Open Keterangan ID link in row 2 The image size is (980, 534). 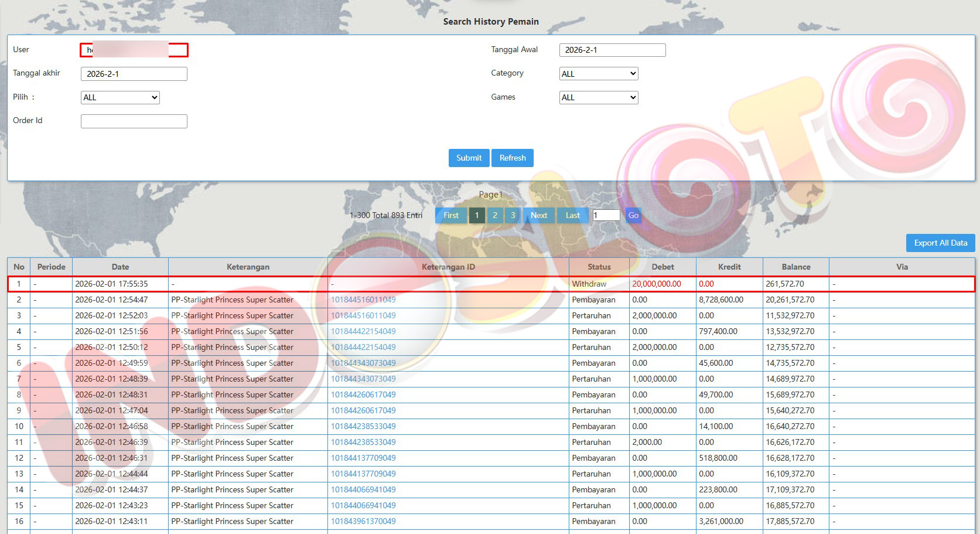coord(363,300)
